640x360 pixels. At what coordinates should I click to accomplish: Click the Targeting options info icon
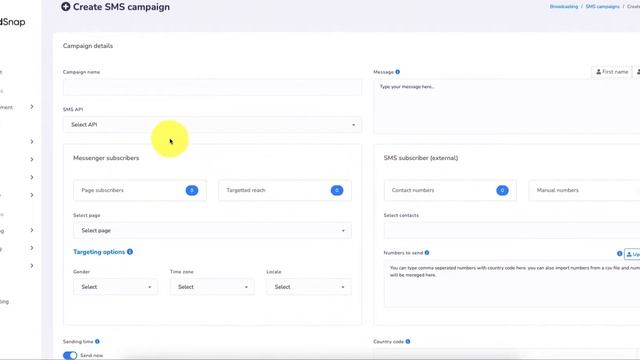[130, 252]
